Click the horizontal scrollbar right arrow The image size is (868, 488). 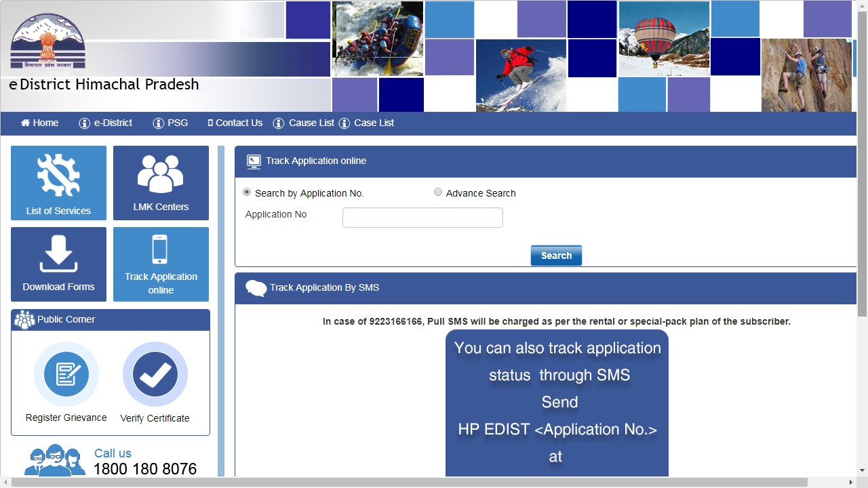click(851, 483)
